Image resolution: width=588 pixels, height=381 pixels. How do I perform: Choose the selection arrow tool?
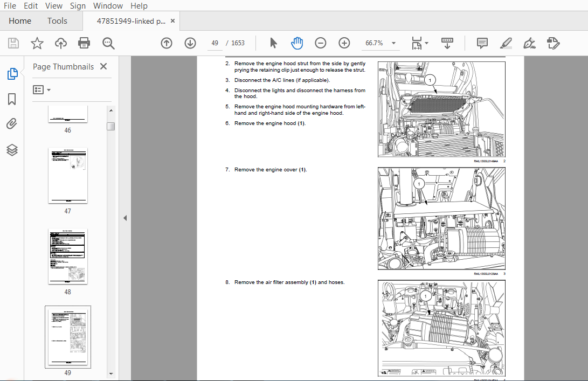click(x=273, y=43)
